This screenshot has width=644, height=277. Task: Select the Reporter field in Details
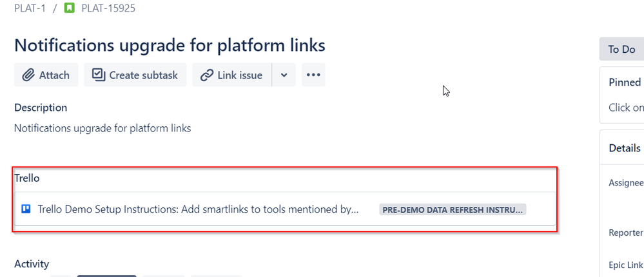click(x=625, y=233)
